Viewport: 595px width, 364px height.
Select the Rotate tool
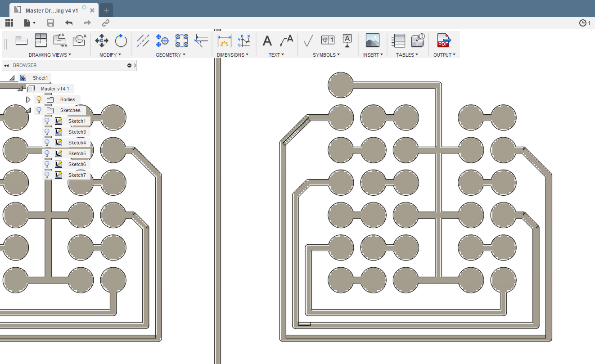point(121,40)
